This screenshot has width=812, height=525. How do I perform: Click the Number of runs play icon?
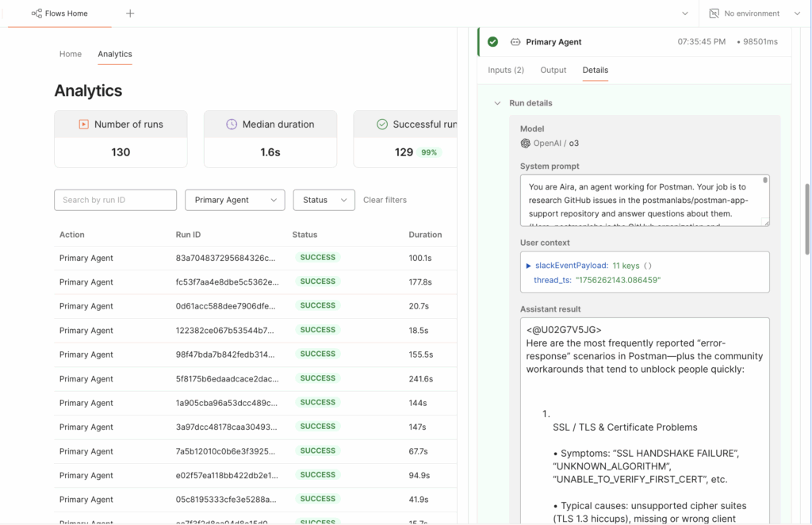(83, 125)
